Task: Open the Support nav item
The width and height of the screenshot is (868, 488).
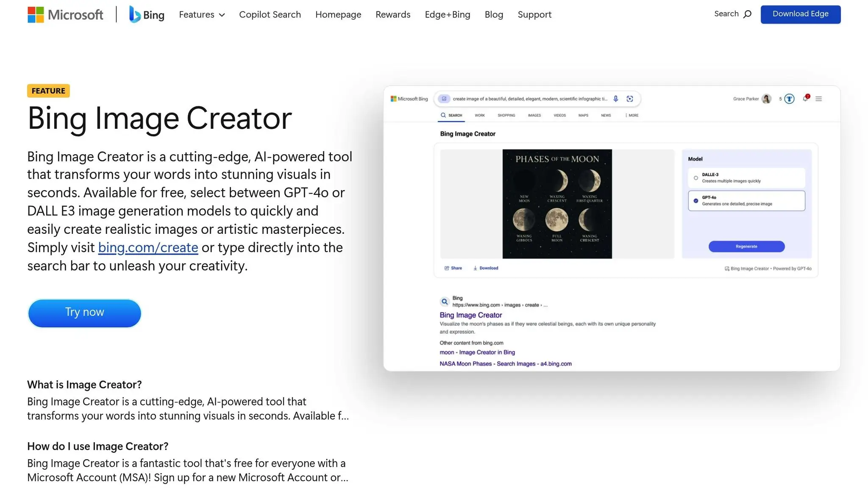Action: click(x=534, y=14)
